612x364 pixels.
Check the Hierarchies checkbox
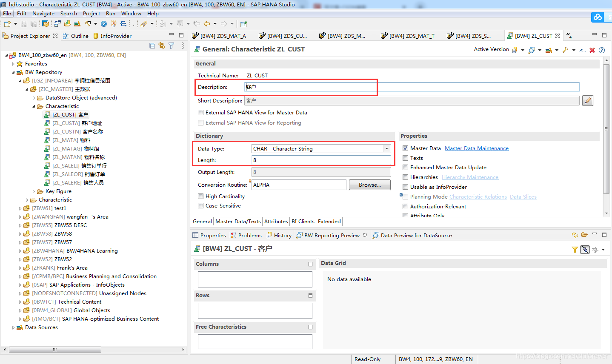pos(406,177)
